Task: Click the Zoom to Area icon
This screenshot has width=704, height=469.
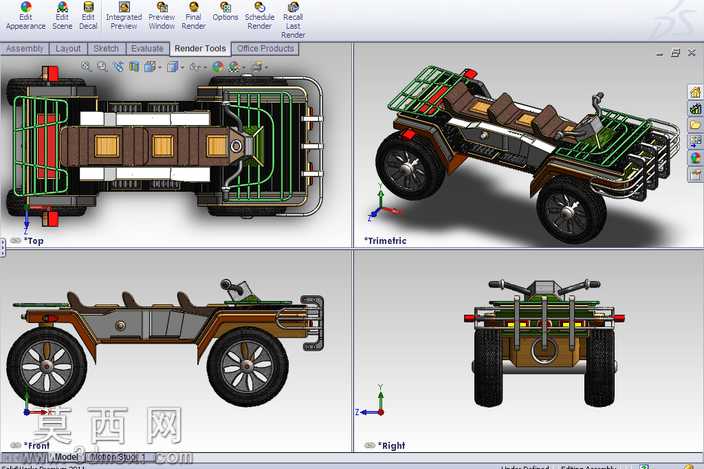Action: 102,67
